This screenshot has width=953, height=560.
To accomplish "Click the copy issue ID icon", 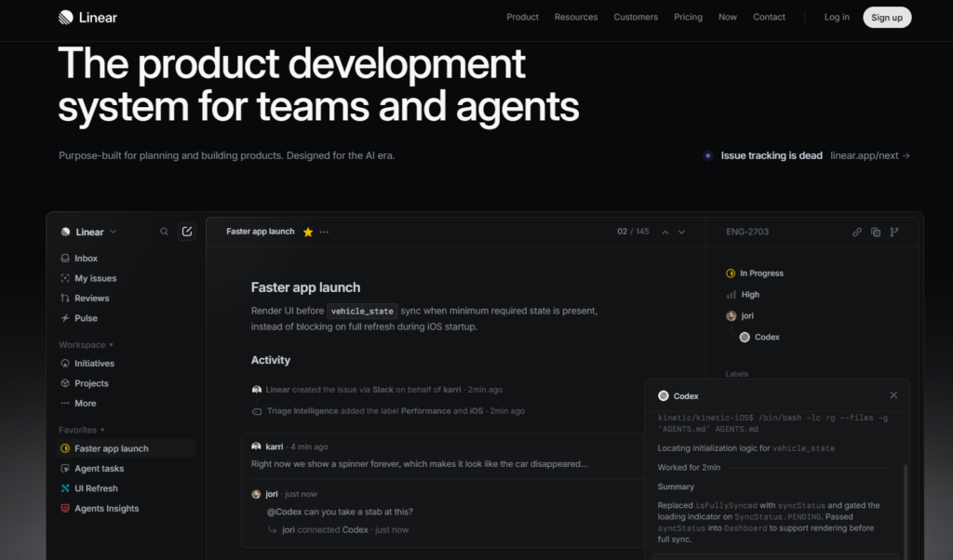I will 876,232.
